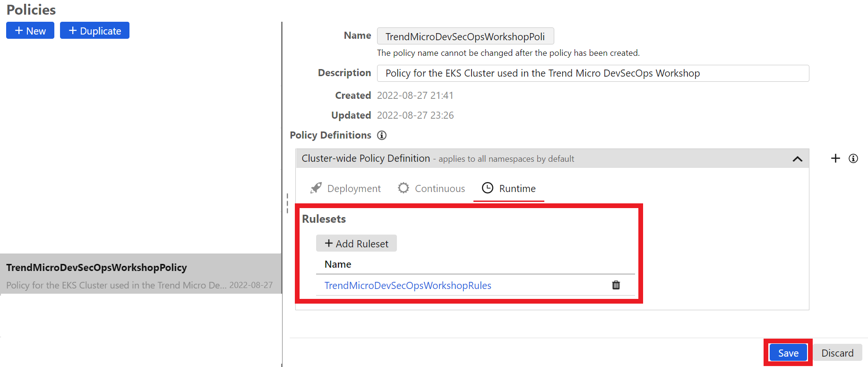868x367 pixels.
Task: Open info icon next to add-definition plus
Action: coord(853,158)
